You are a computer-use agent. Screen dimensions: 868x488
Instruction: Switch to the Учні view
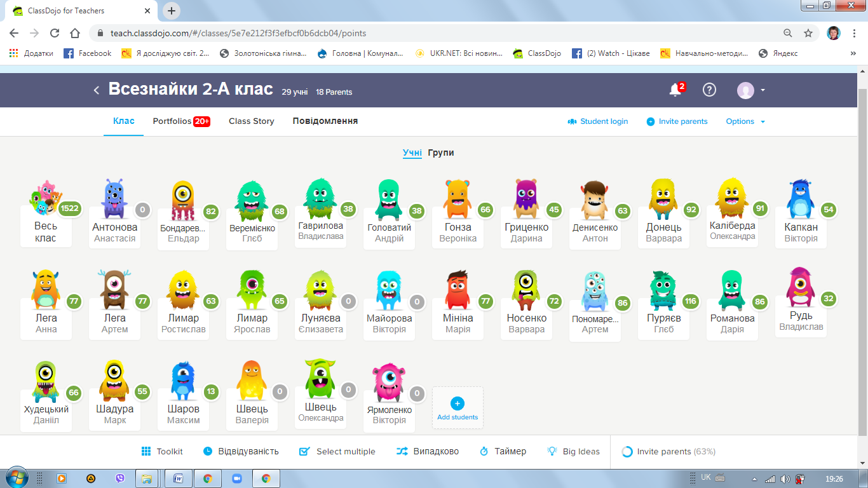click(x=412, y=152)
